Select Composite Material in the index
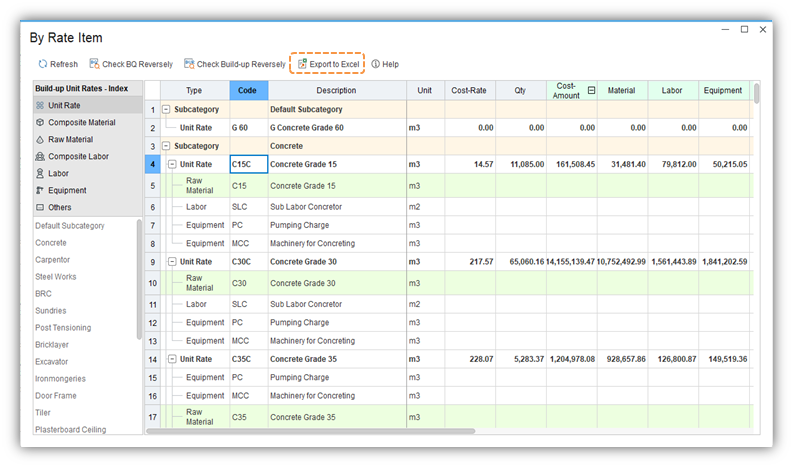This screenshot has height=467, width=793. click(81, 122)
